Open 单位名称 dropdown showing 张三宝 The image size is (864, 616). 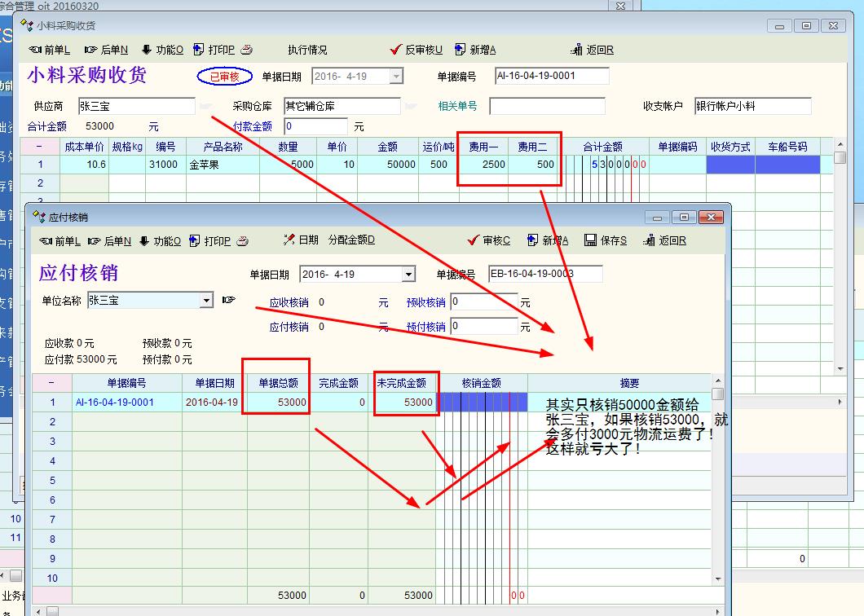pos(206,301)
